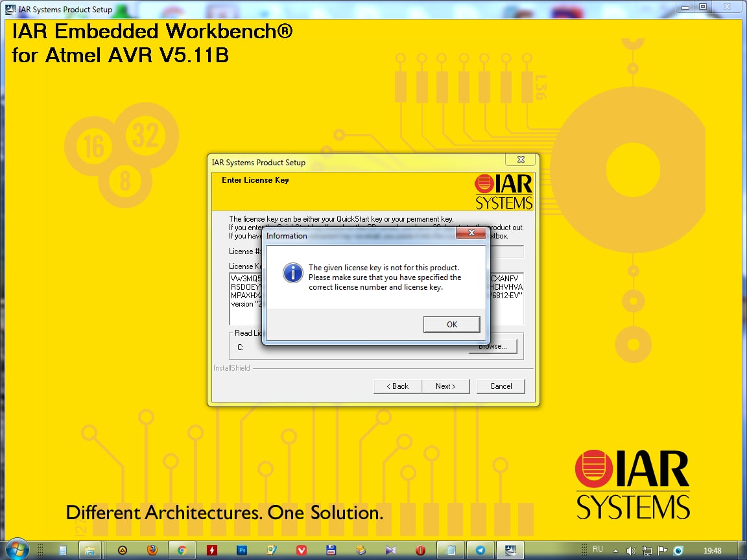The height and width of the screenshot is (560, 747).
Task: Open the floppy disk taskbar icon
Action: click(331, 550)
